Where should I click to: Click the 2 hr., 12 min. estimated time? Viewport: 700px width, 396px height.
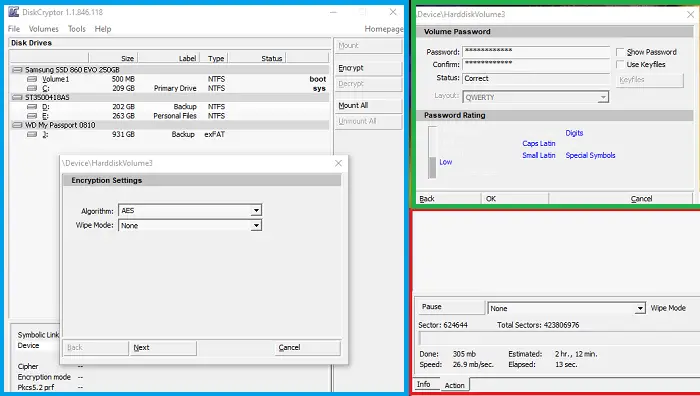coord(576,354)
